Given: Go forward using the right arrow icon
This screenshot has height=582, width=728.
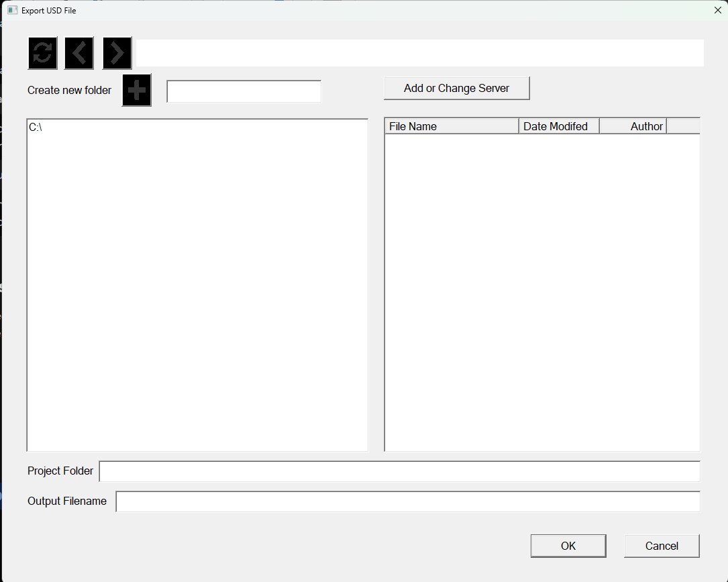Looking at the screenshot, I should point(117,53).
